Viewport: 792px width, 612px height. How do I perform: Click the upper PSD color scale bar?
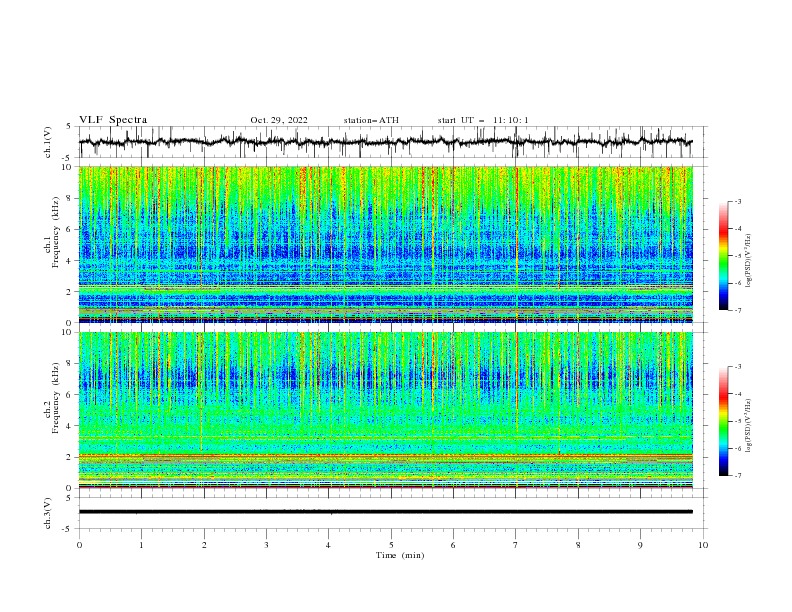click(723, 256)
